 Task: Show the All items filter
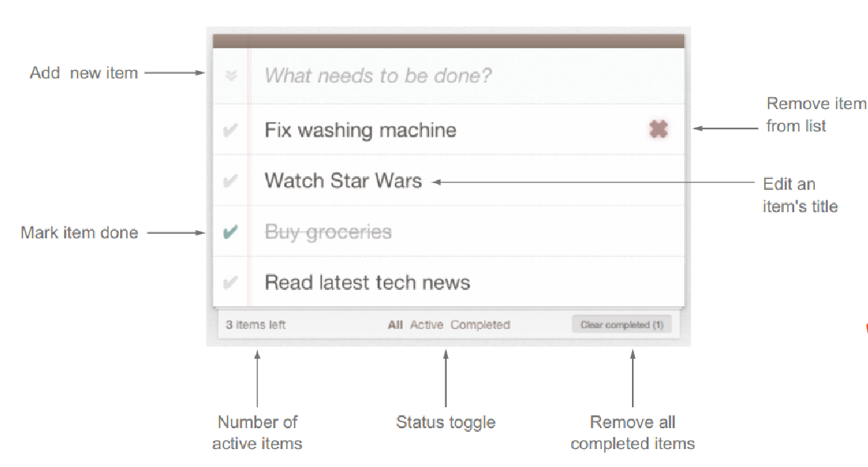(x=395, y=324)
